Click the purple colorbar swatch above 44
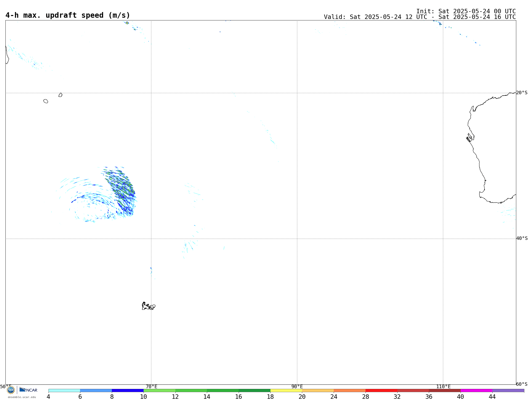Viewport: 532px width, 400px height. 508,391
